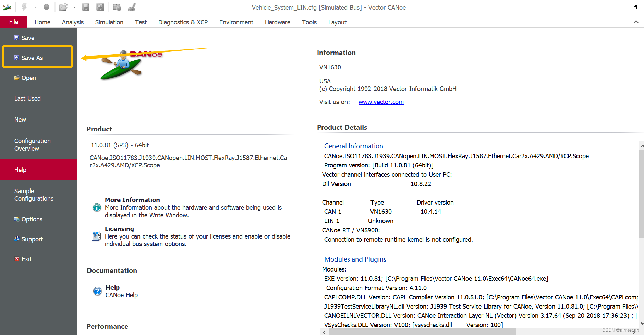Open the Environment ribbon tab
This screenshot has width=644, height=335.
(236, 22)
